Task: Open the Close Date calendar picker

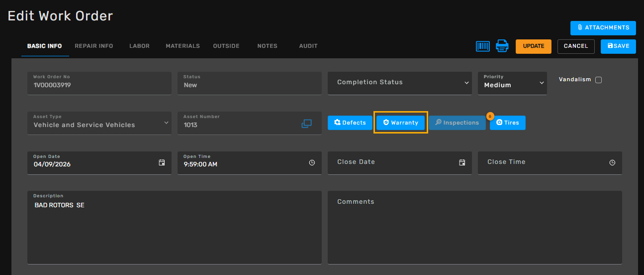Action: coord(462,162)
